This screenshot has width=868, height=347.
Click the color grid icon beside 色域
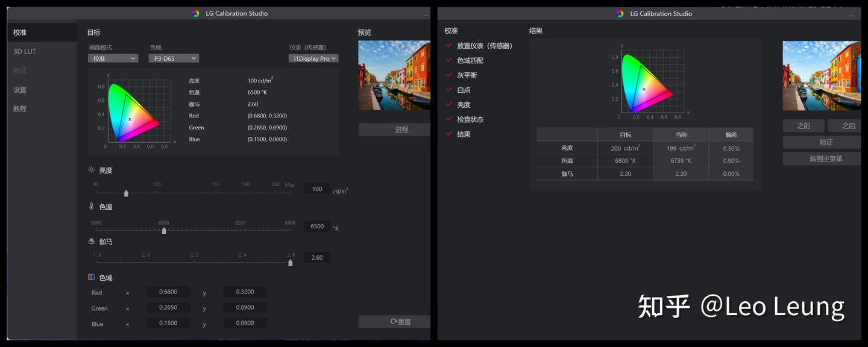click(90, 278)
